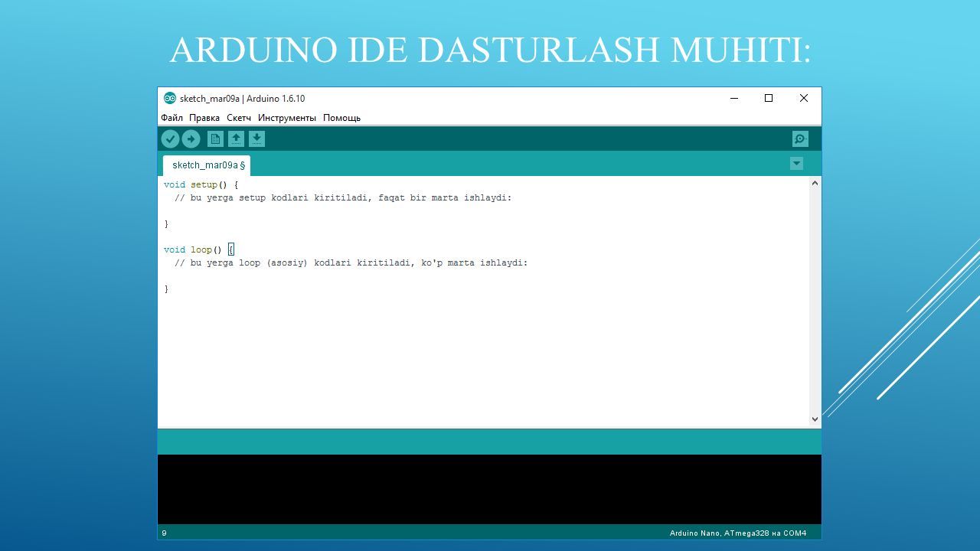Open the Файл menu
Viewport: 980px width, 551px height.
[x=171, y=118]
